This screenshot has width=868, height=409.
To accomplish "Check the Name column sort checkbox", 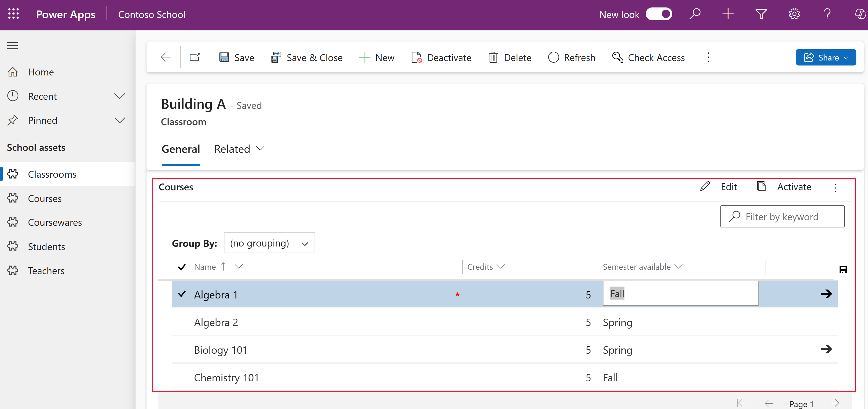I will (181, 267).
